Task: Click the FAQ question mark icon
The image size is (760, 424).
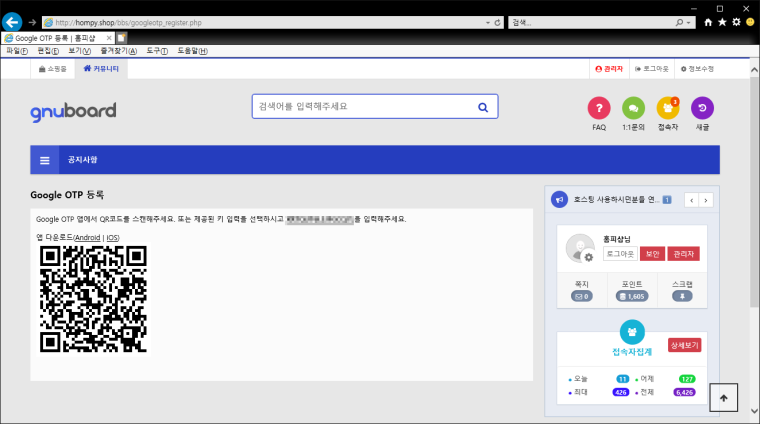Action: pyautogui.click(x=598, y=108)
